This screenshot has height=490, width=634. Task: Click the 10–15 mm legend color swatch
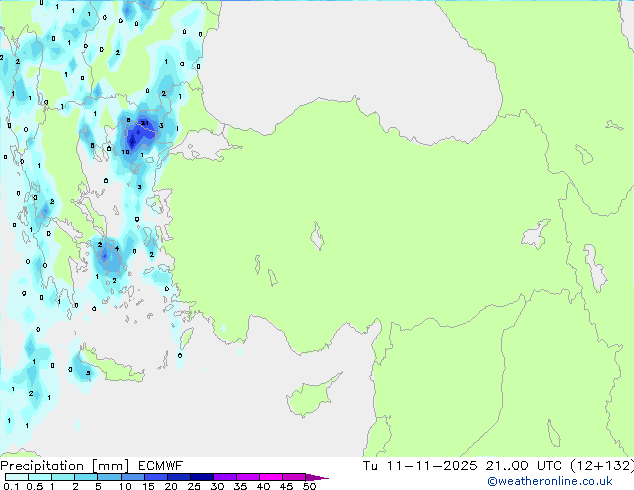pos(133,477)
